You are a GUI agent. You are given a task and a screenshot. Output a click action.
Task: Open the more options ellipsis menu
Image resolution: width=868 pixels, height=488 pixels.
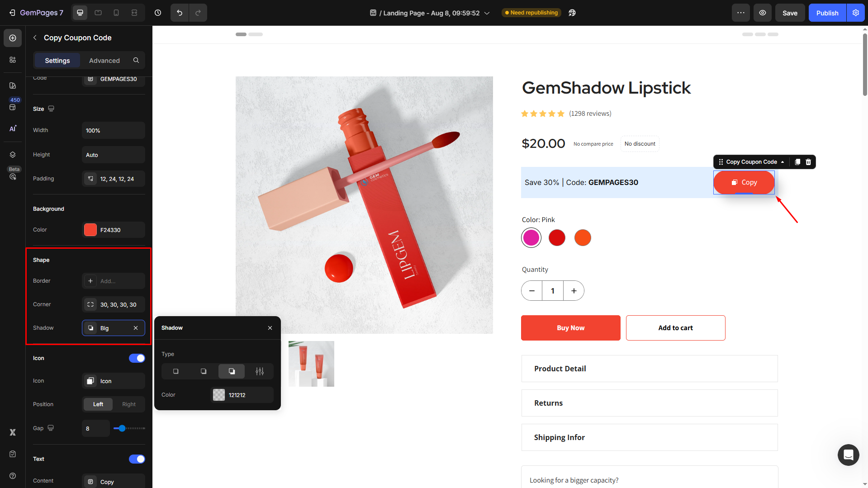click(741, 13)
